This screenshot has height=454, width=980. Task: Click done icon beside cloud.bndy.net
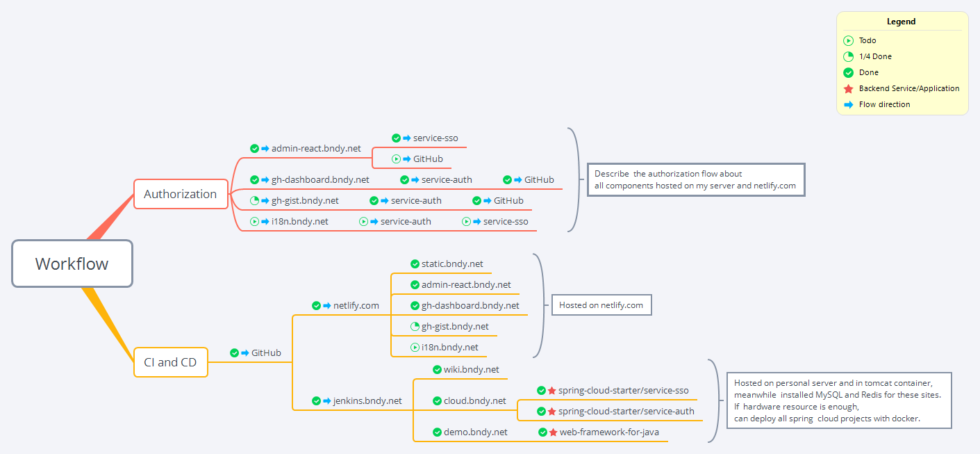(x=437, y=400)
